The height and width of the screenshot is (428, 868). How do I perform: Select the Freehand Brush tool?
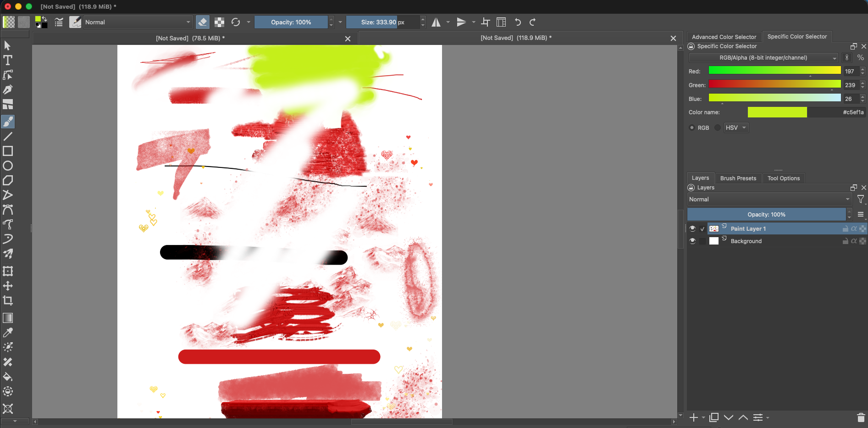[8, 122]
